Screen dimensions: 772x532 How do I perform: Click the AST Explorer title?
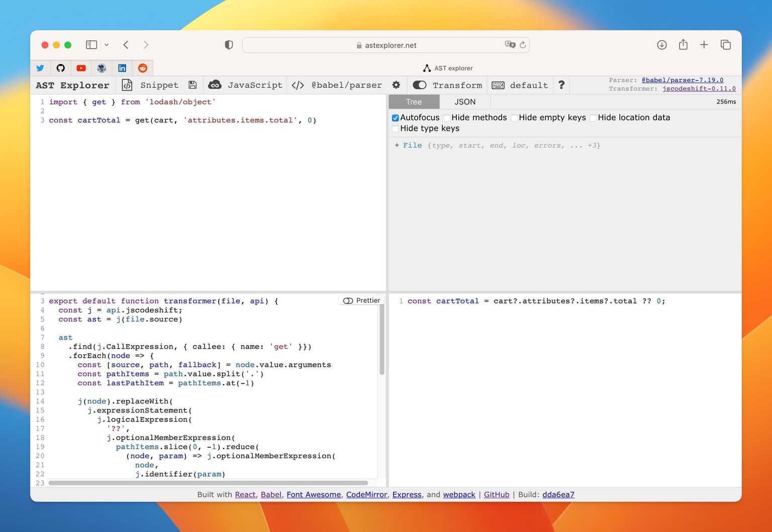72,85
